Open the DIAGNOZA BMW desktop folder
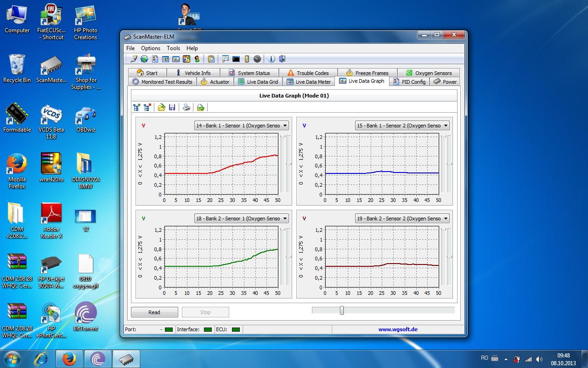588x368 pixels. tap(85, 171)
